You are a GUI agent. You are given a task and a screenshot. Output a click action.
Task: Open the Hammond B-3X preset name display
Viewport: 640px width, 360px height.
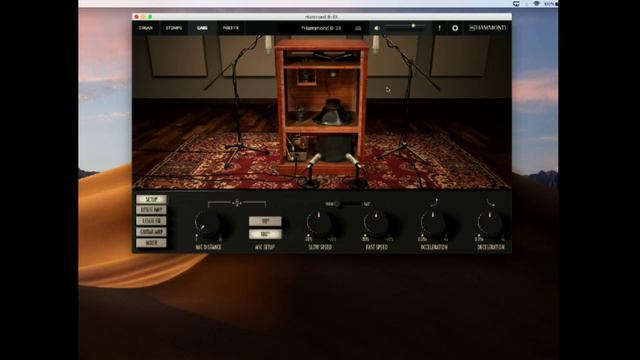point(321,28)
